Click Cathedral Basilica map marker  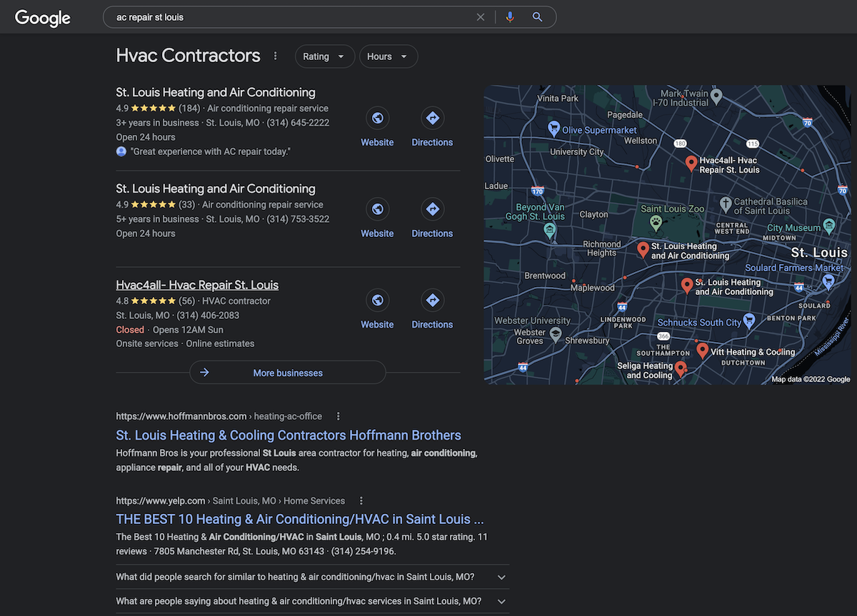pos(725,205)
